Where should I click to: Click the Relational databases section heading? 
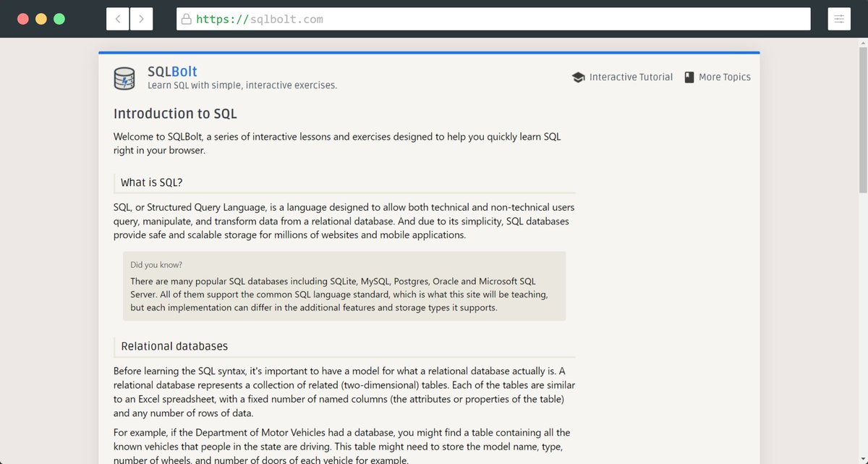click(x=174, y=346)
